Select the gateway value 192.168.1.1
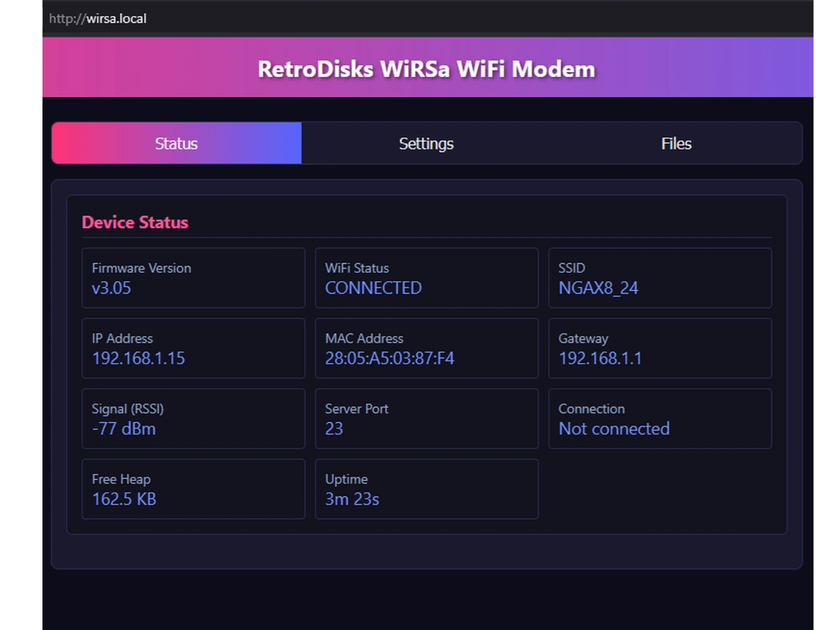The image size is (840, 630). [600, 358]
